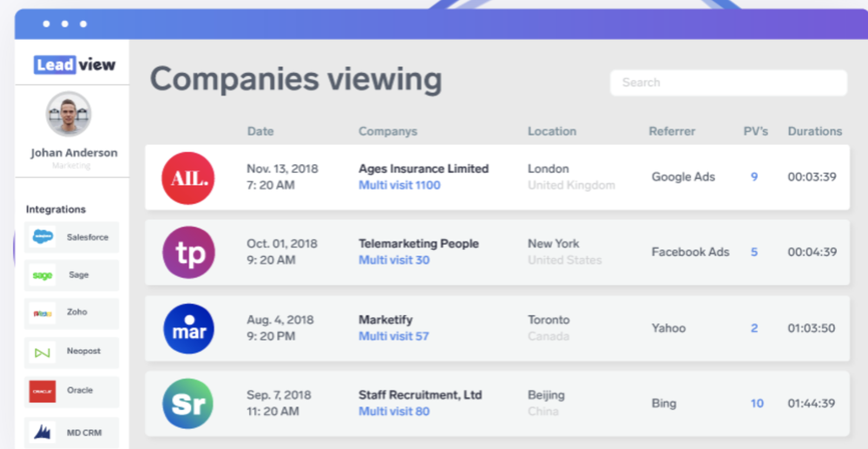Select the Neopost integration logo
This screenshot has width=868, height=449.
point(43,352)
